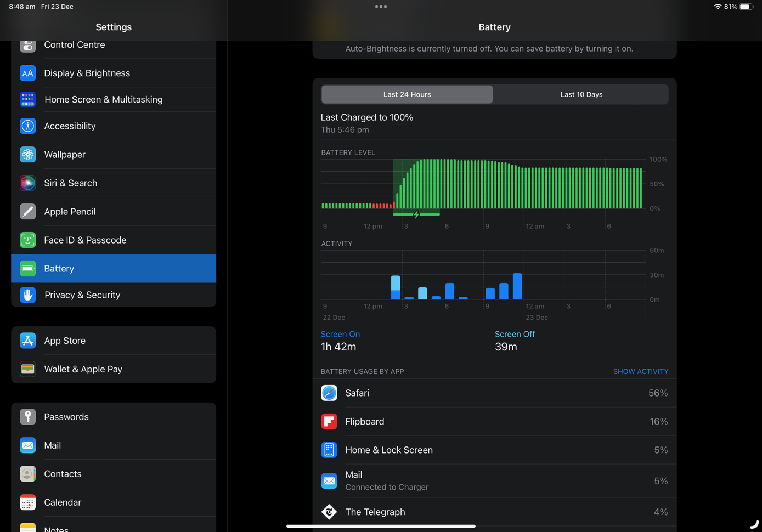
Task: Select Siri & Search in sidebar
Action: (x=114, y=183)
